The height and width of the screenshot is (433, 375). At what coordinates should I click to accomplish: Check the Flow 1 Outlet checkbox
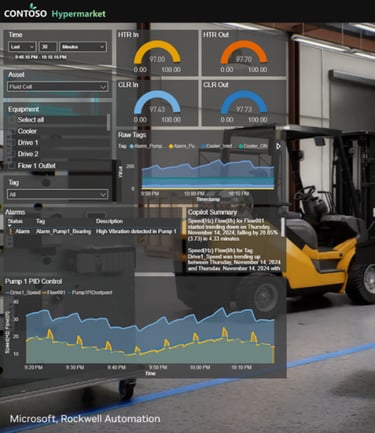pos(12,166)
